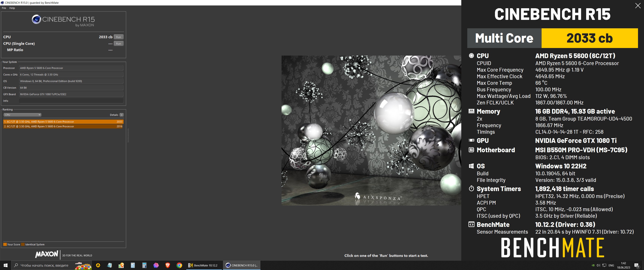Open the dark gray calculator taskbar icon
Image resolution: width=644 pixels, height=270 pixels.
click(x=144, y=265)
